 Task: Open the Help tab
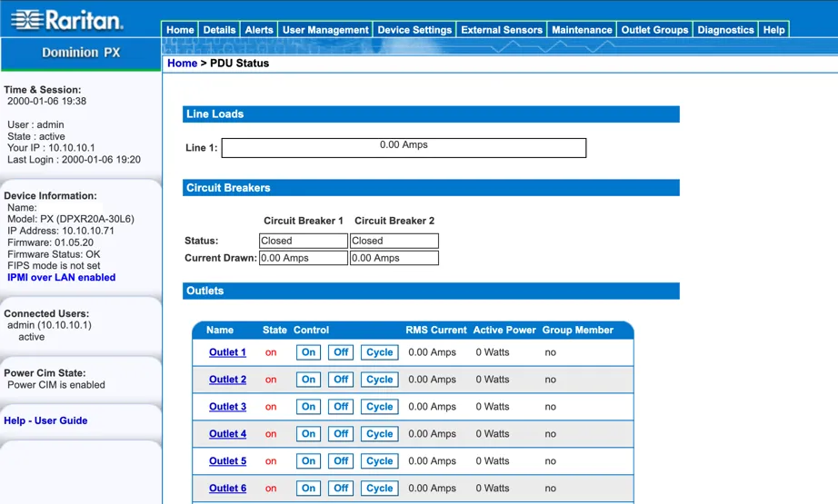pos(773,30)
